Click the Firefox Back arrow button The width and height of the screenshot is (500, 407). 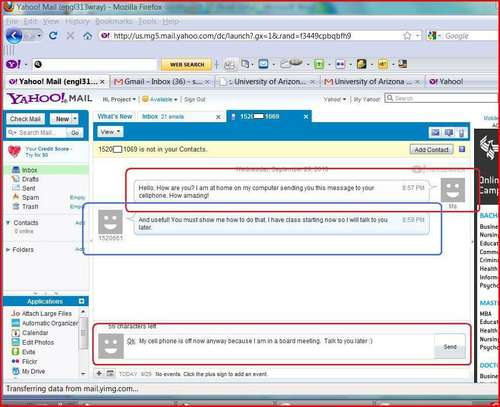click(14, 36)
